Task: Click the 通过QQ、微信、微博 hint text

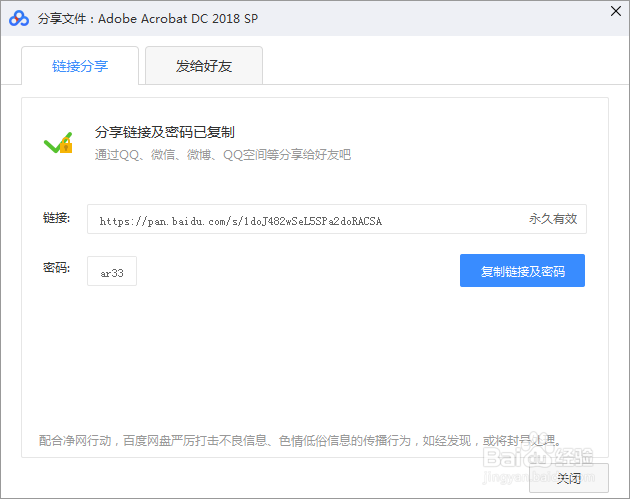Action: coord(223,154)
